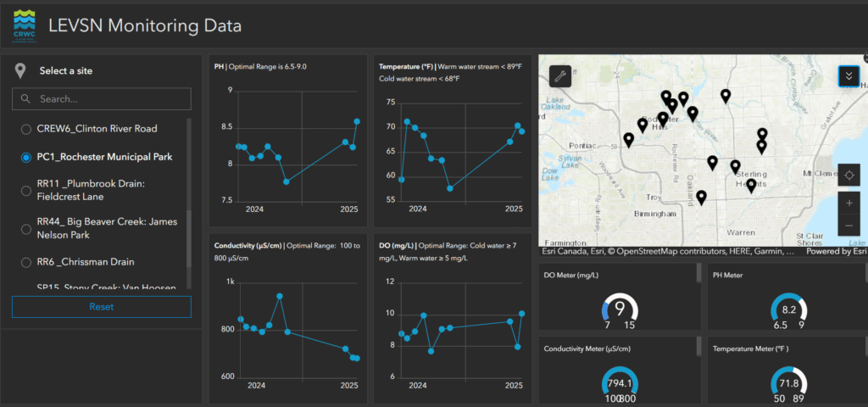Click the magnifier icon in search box

(25, 98)
